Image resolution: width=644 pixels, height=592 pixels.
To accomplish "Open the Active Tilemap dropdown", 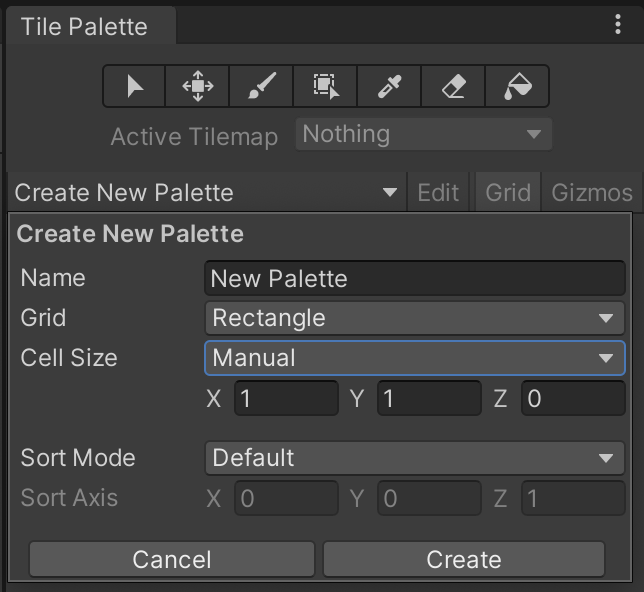I will [x=423, y=134].
